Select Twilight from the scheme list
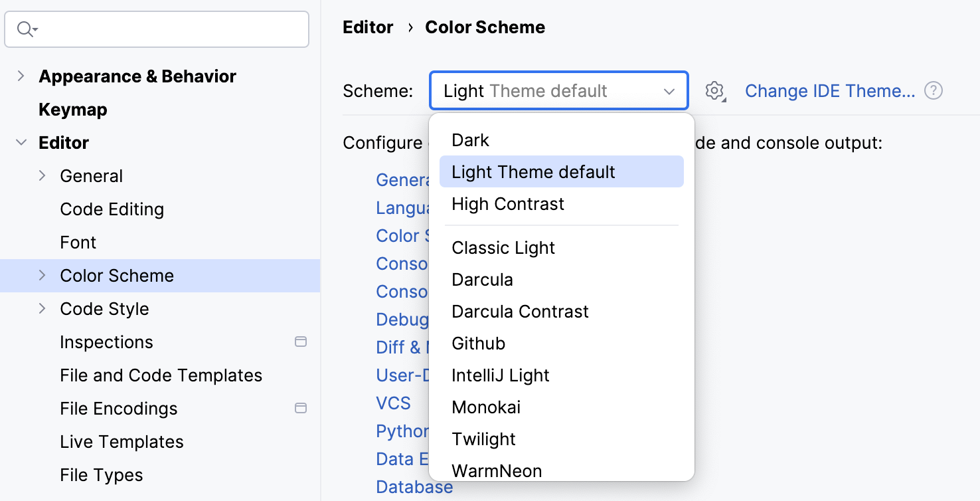 pos(483,439)
